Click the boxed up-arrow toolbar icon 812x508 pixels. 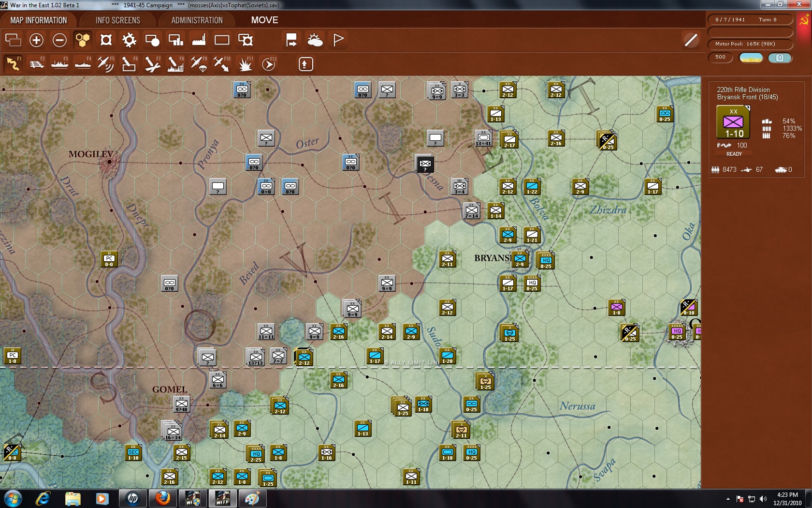pos(305,64)
